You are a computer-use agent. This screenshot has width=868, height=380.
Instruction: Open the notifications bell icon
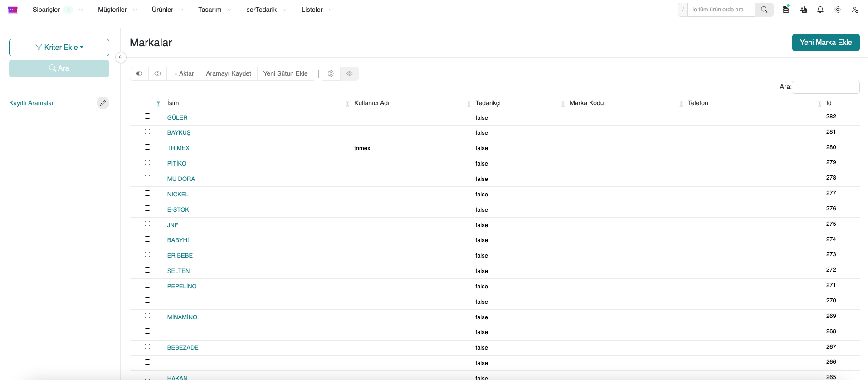[820, 10]
